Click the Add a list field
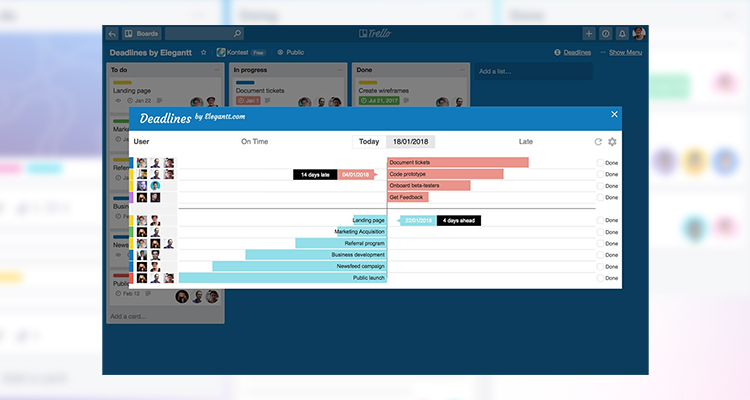This screenshot has width=750, height=400. tap(533, 71)
